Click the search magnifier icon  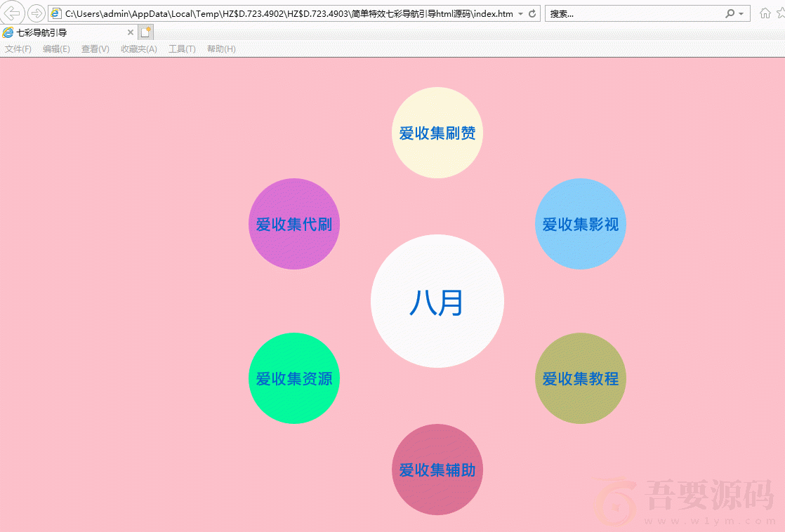[730, 14]
